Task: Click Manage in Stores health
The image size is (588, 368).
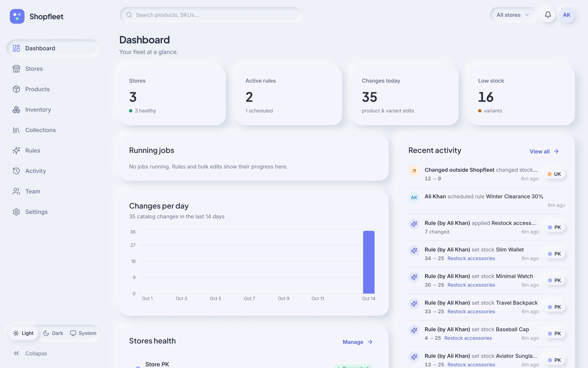Action: click(357, 342)
